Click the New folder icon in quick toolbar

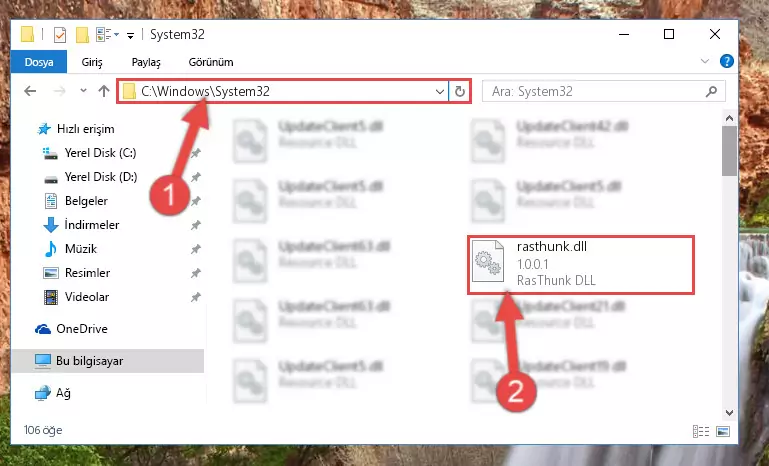pyautogui.click(x=82, y=35)
